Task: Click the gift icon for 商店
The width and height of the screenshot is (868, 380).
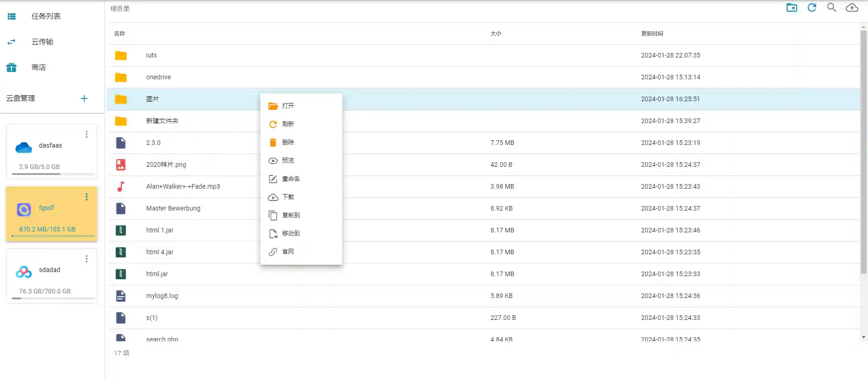Action: pos(11,67)
